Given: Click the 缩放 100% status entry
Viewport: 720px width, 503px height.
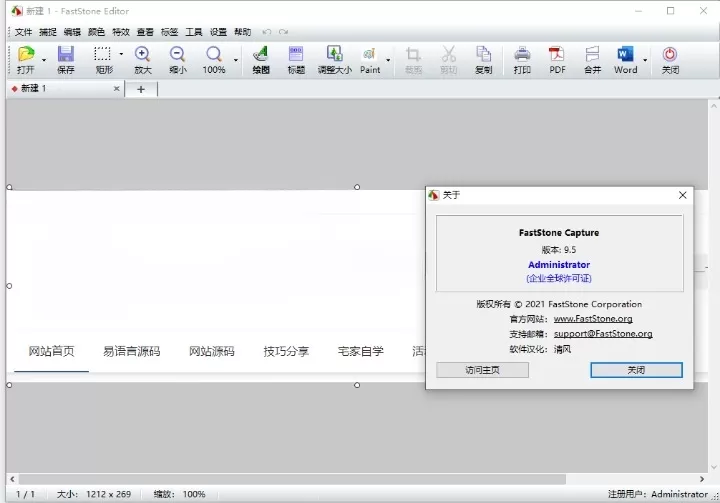Looking at the screenshot, I should (x=179, y=494).
